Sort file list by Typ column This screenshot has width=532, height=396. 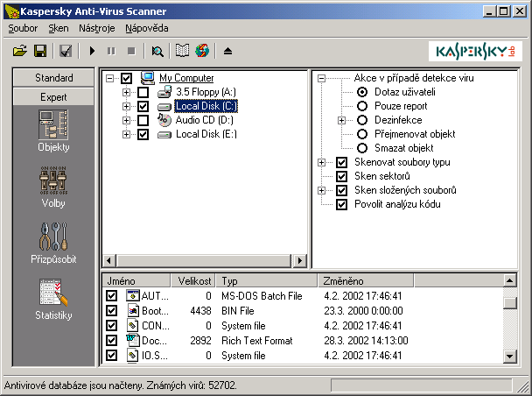(267, 281)
